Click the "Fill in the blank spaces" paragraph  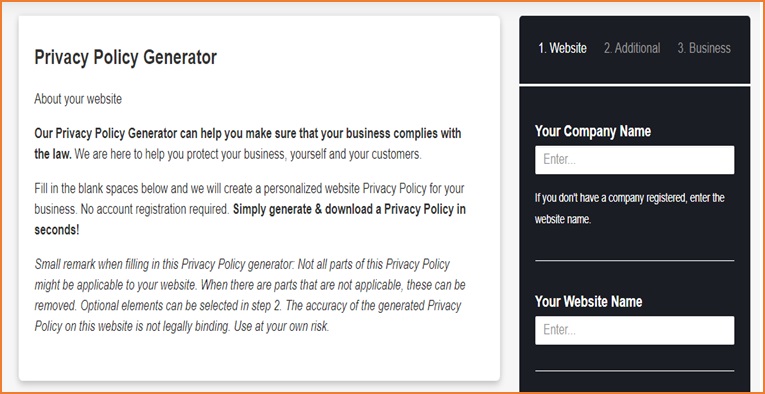250,209
